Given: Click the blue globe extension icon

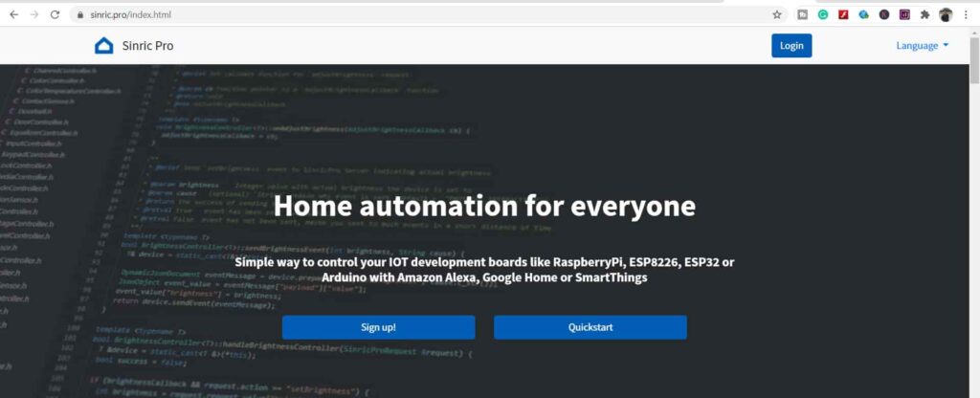Looking at the screenshot, I should coord(863,14).
